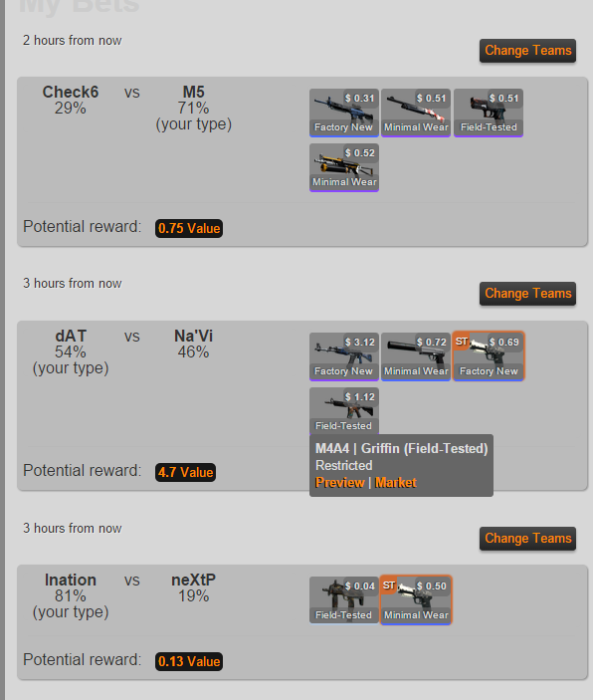The width and height of the screenshot is (593, 700).
Task: Click the 4.7 Value reward badge
Action: (x=186, y=472)
